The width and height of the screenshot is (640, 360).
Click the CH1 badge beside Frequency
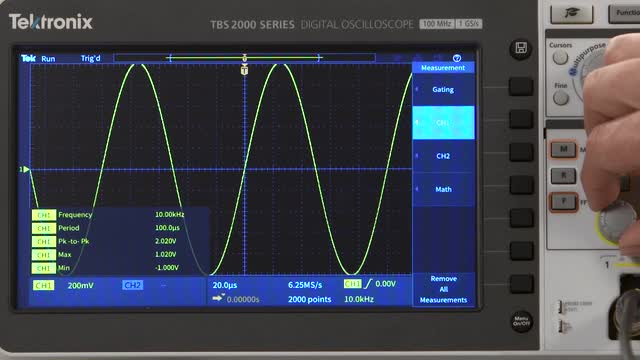(44, 215)
